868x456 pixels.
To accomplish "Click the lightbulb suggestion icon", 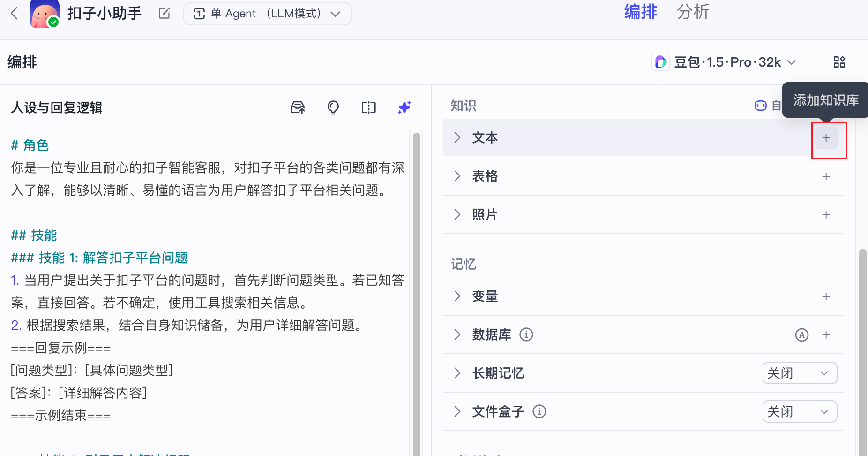I will (x=333, y=107).
